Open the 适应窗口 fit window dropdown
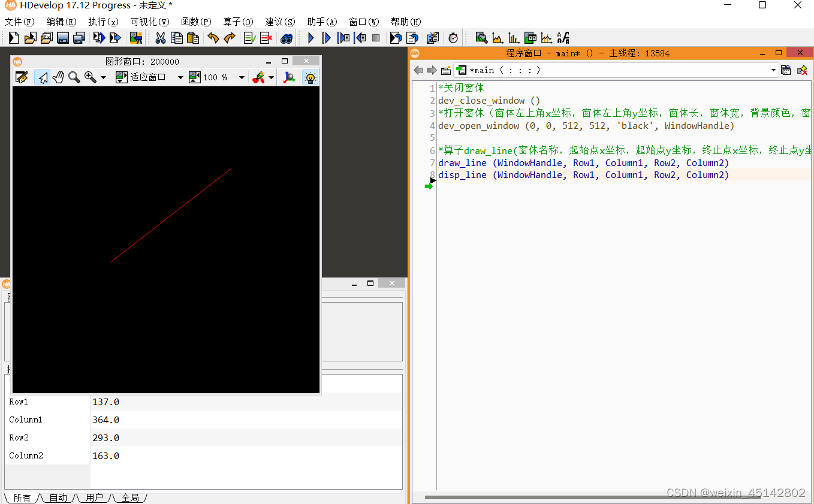The image size is (814, 504). click(180, 77)
